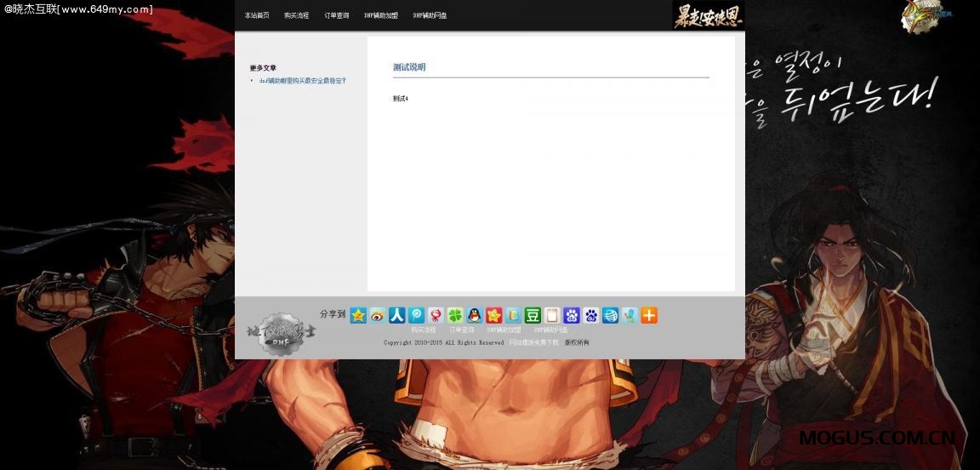Click the green four-leaf clover share icon
Screen dimensions: 980x470
(x=455, y=315)
